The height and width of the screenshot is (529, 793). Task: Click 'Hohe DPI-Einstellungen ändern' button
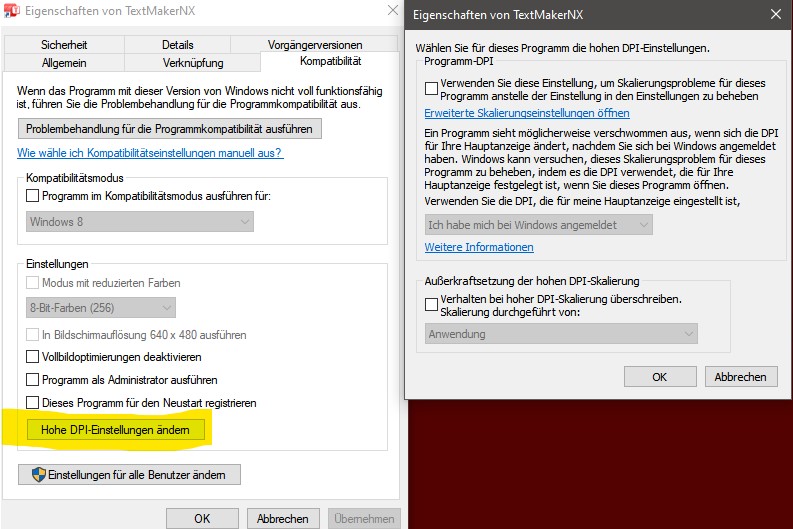click(x=116, y=430)
